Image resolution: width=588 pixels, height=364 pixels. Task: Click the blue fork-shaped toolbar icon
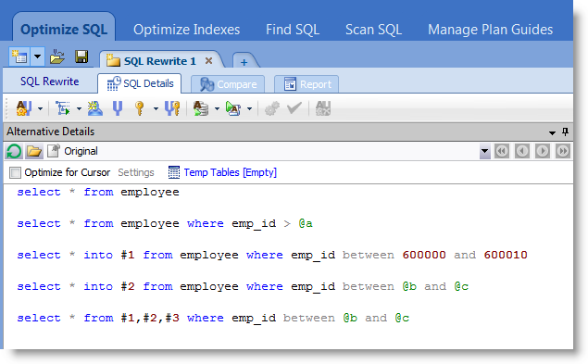pyautogui.click(x=118, y=108)
